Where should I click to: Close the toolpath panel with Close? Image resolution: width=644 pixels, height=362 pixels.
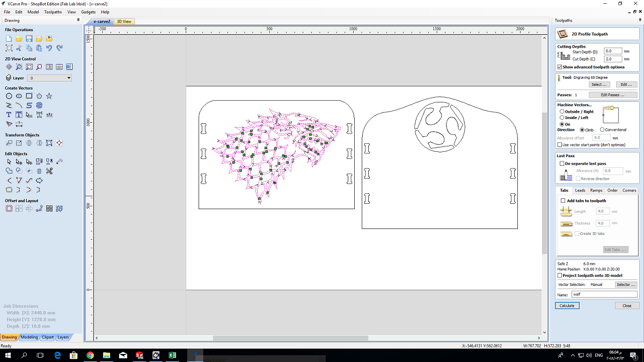tap(627, 306)
